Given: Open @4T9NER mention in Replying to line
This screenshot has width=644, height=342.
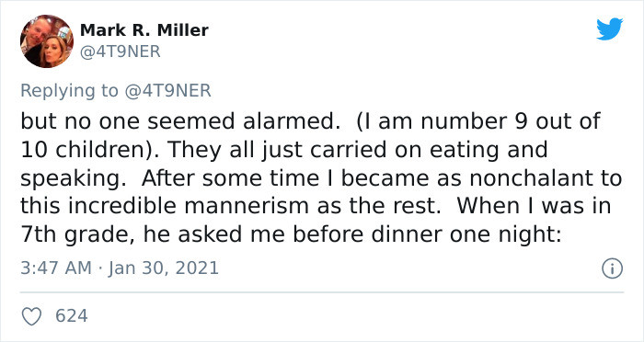Looking at the screenshot, I should click(x=167, y=90).
